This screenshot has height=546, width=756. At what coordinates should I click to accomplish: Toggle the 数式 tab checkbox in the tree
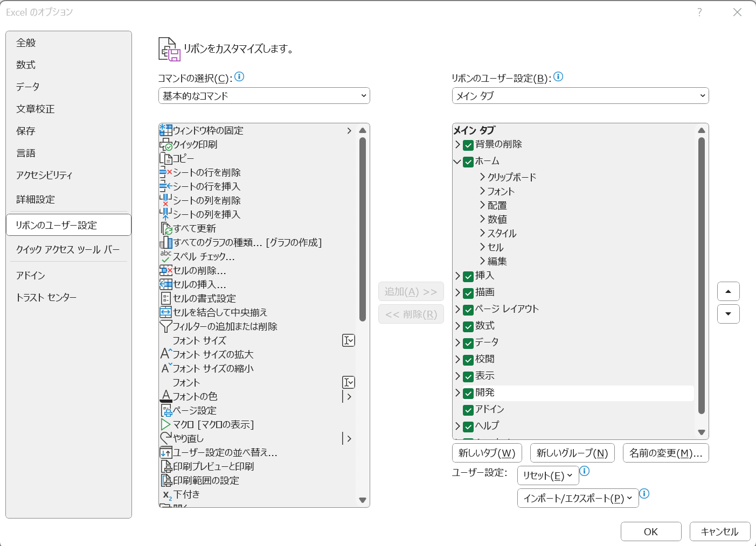468,326
